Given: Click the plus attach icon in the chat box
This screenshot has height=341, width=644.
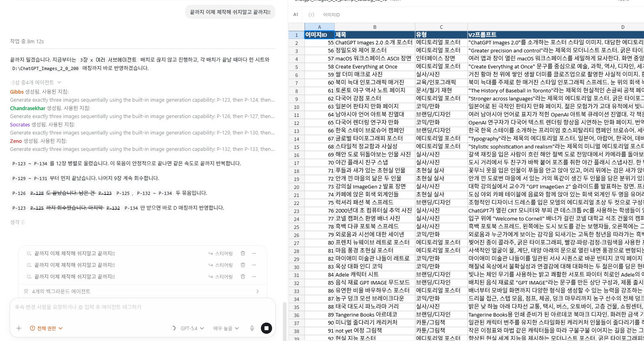Looking at the screenshot, I should [x=19, y=328].
